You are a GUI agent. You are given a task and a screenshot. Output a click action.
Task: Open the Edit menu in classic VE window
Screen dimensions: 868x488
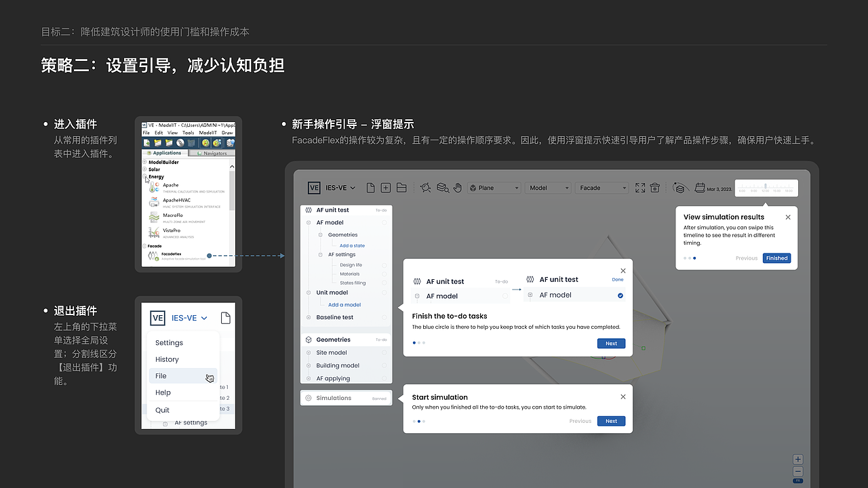click(x=157, y=133)
